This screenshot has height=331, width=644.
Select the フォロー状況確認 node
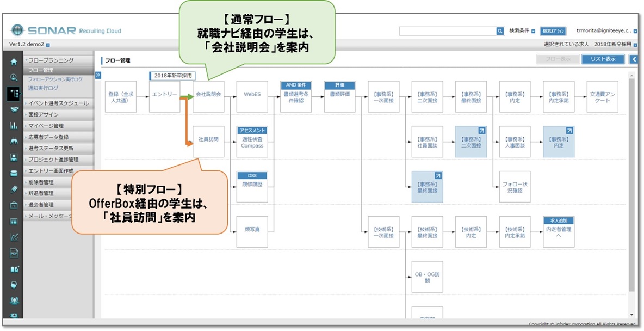click(515, 187)
